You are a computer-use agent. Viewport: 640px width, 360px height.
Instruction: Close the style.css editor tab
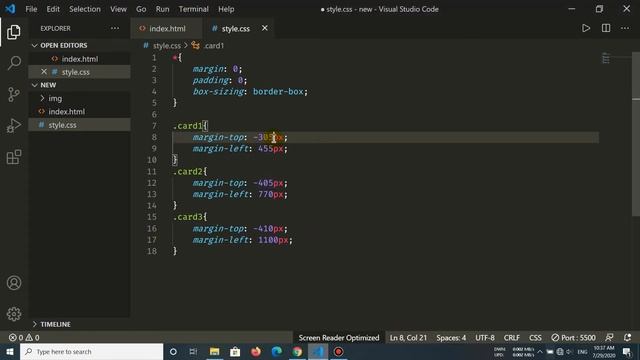coord(264,28)
